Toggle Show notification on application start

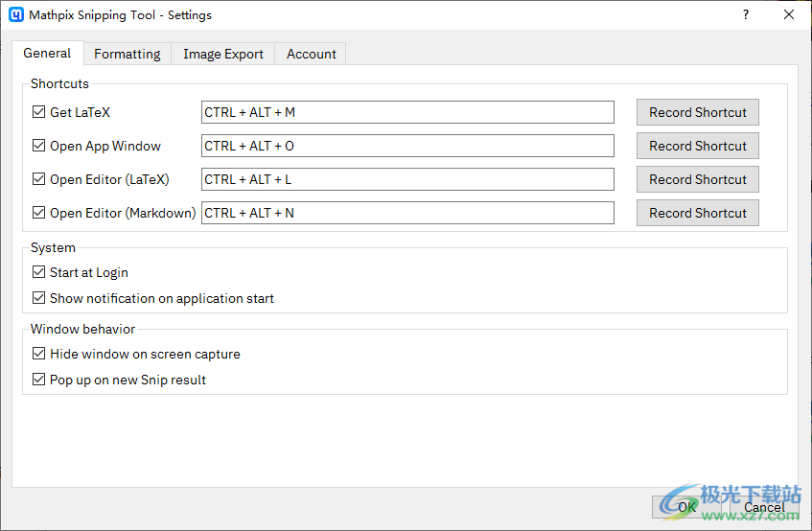click(x=39, y=297)
